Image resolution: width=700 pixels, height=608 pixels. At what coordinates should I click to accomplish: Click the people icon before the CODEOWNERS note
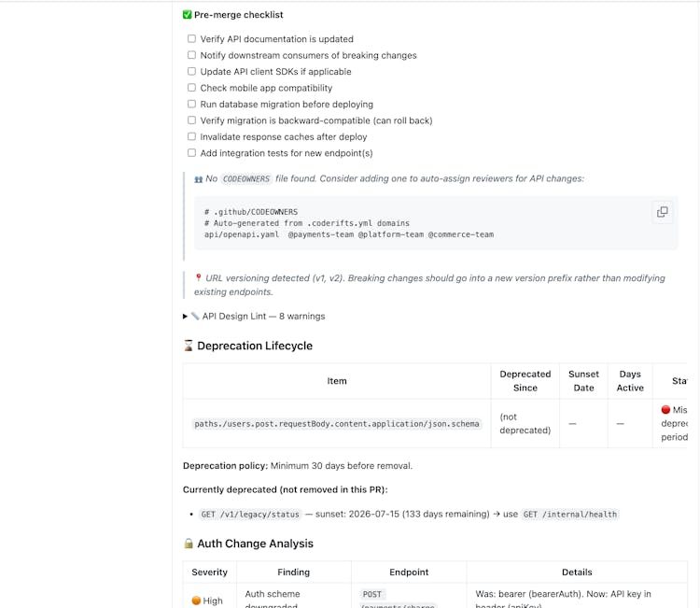198,178
